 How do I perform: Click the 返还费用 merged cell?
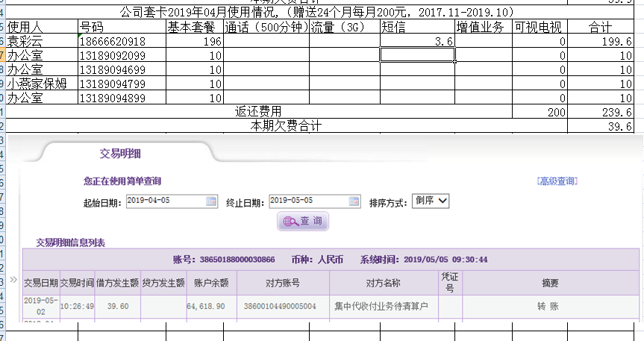[x=258, y=111]
